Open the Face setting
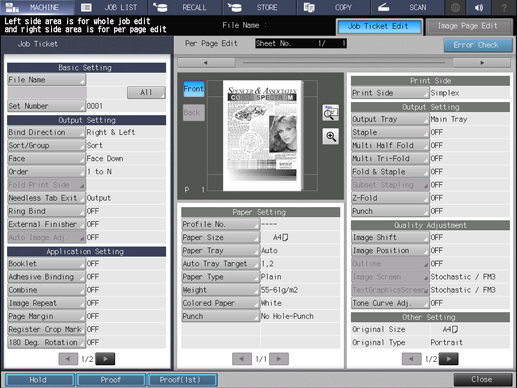 (46, 159)
